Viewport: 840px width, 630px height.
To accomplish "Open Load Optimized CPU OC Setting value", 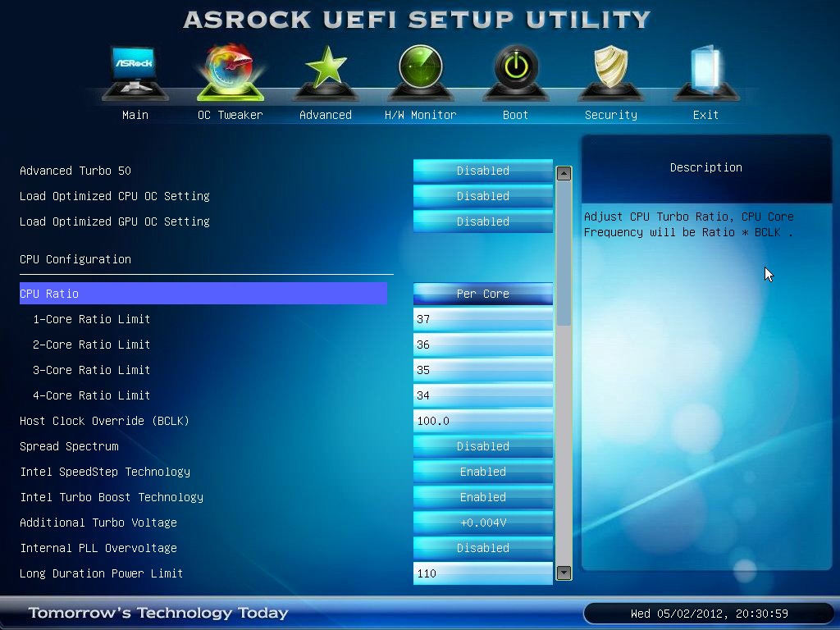I will 482,196.
